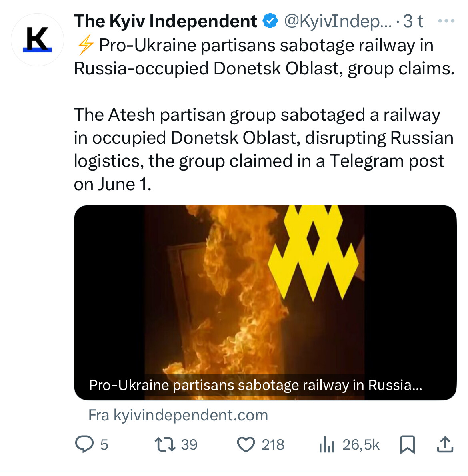Open the three-dot more options menu
468x476 pixels.
(x=446, y=21)
